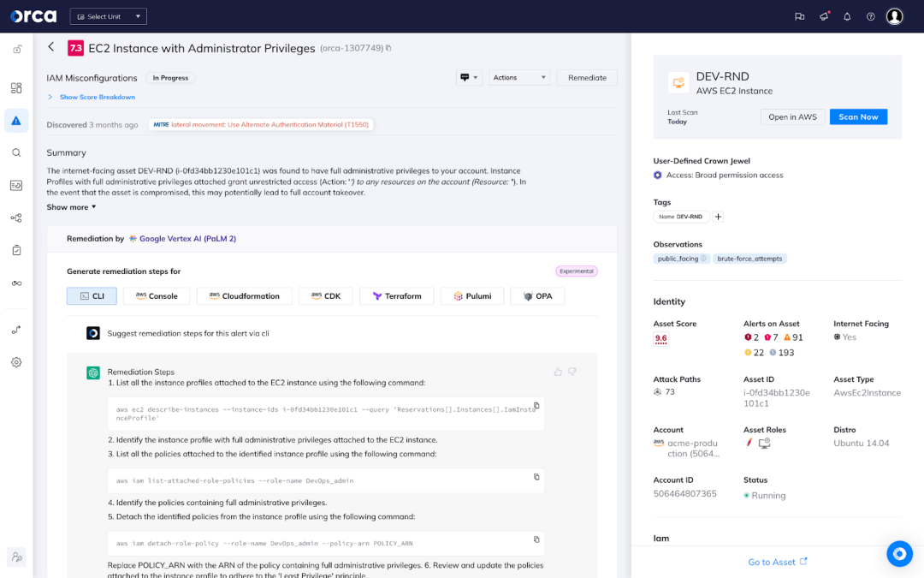Copy the orca-1307749 alert ID

388,48
